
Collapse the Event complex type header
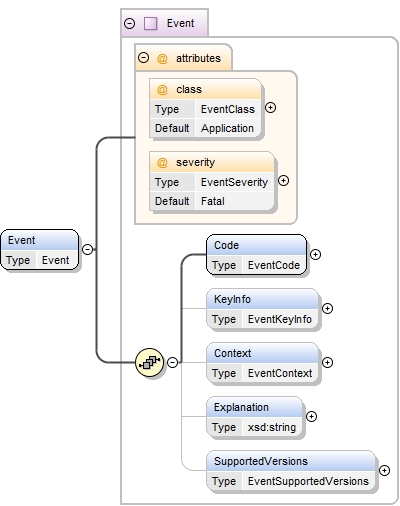(130, 23)
